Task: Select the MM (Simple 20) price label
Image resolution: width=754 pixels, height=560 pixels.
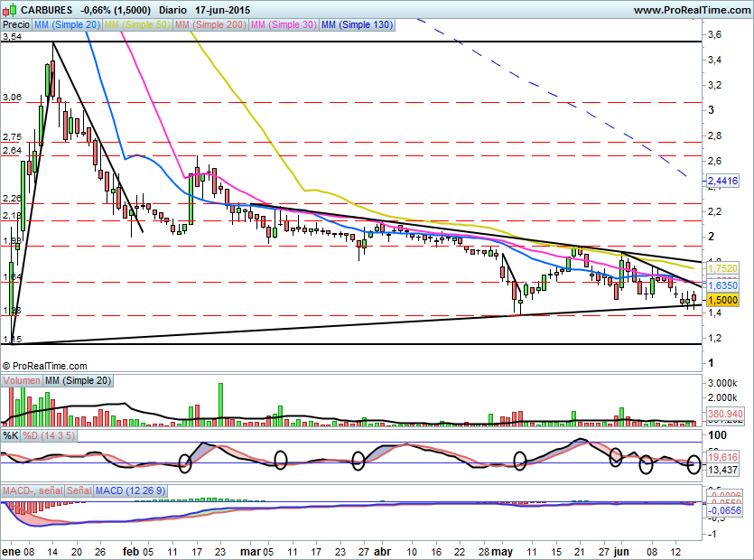Action: [66, 25]
